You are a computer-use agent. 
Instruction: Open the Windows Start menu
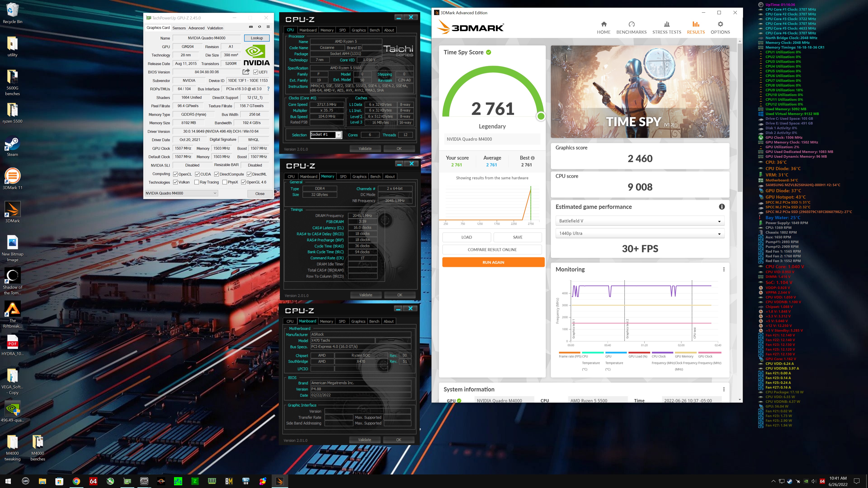[8, 481]
